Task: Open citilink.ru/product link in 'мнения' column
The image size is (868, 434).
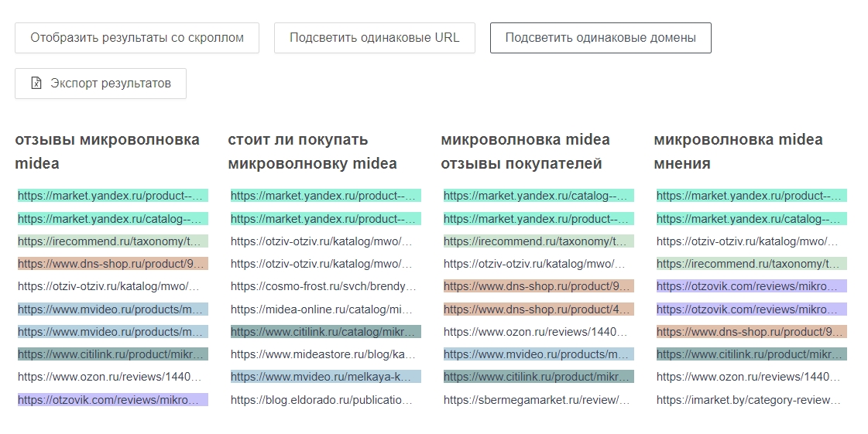Action: coord(752,354)
